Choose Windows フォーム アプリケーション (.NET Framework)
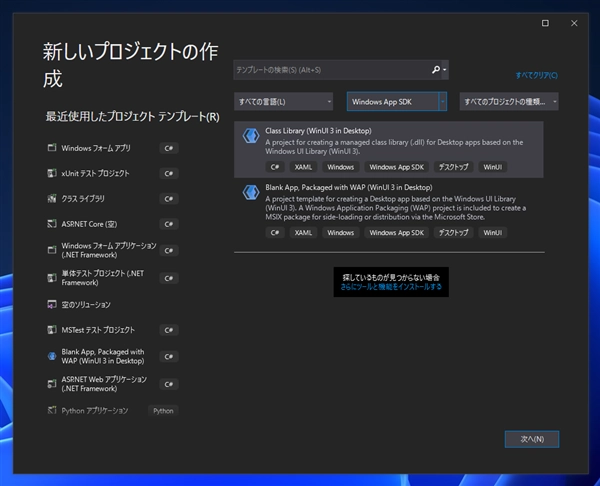This screenshot has width=600, height=486. pos(112,250)
